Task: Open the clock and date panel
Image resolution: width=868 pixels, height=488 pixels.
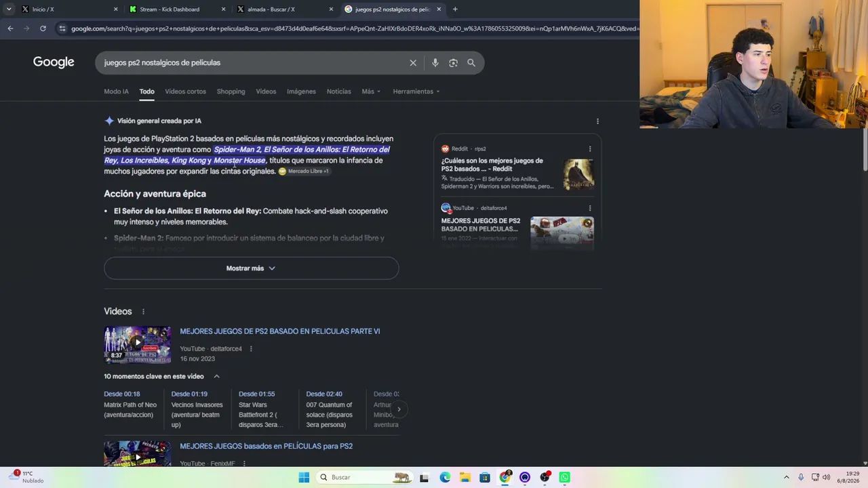Action: (x=848, y=477)
